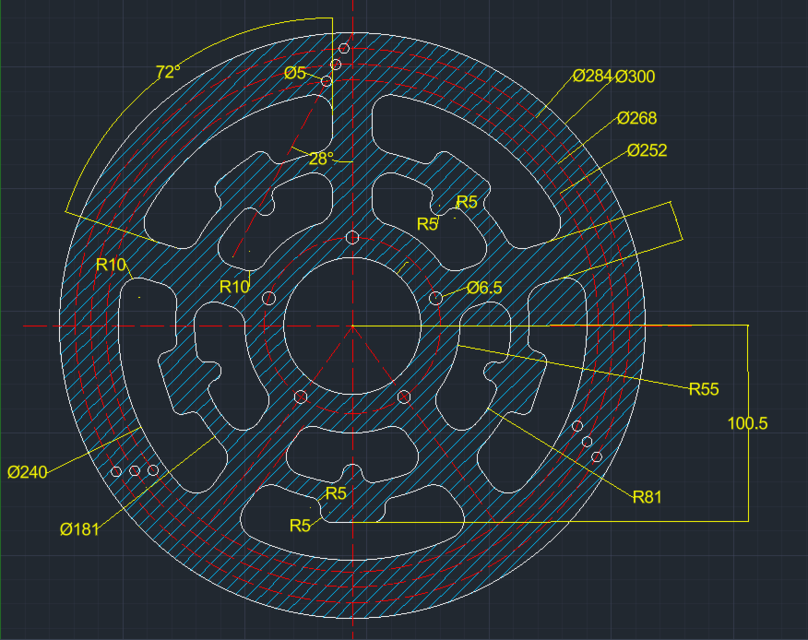808x640 pixels.
Task: Click the R10 radius label near center
Action: pyautogui.click(x=233, y=287)
